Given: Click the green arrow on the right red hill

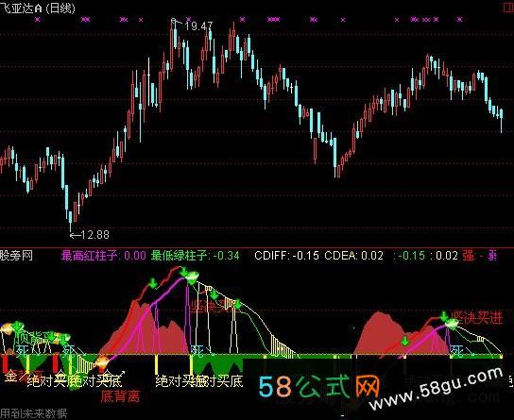Looking at the screenshot, I should coord(405,341).
